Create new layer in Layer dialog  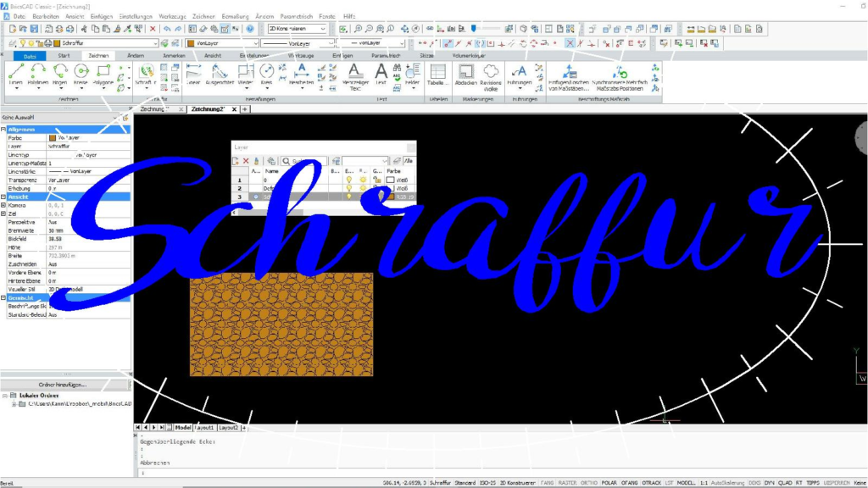236,161
